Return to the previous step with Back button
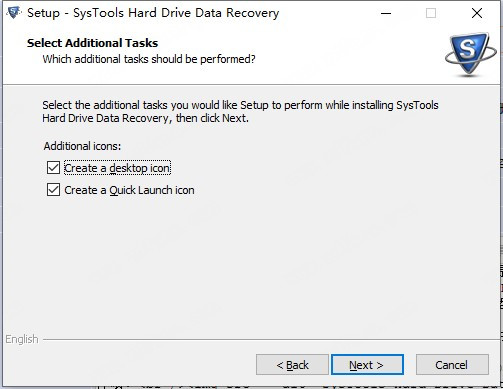Image resolution: width=503 pixels, height=389 pixels. coord(292,365)
